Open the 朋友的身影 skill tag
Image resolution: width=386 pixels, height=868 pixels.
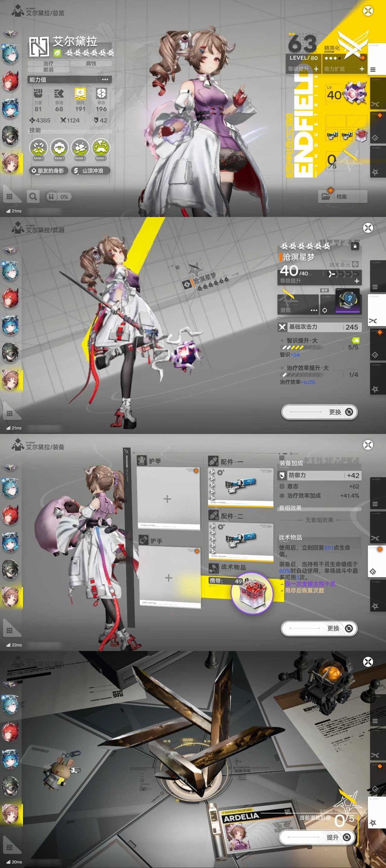coord(48,171)
